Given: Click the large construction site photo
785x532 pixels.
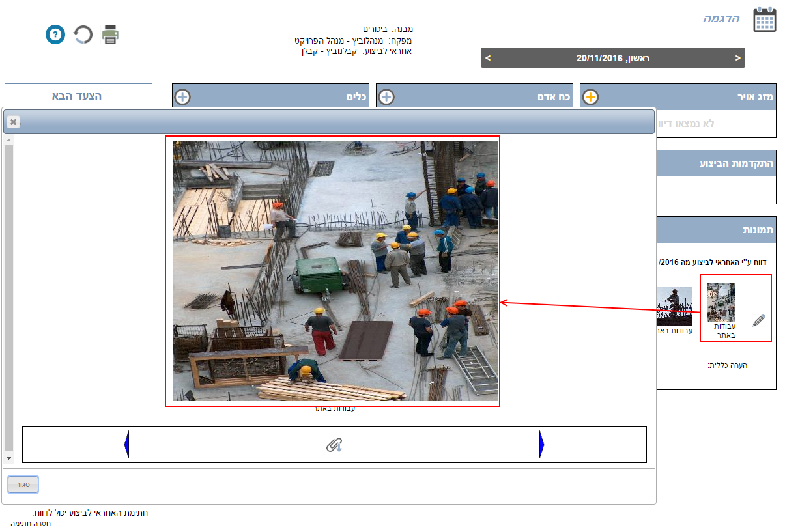Looking at the screenshot, I should [335, 271].
